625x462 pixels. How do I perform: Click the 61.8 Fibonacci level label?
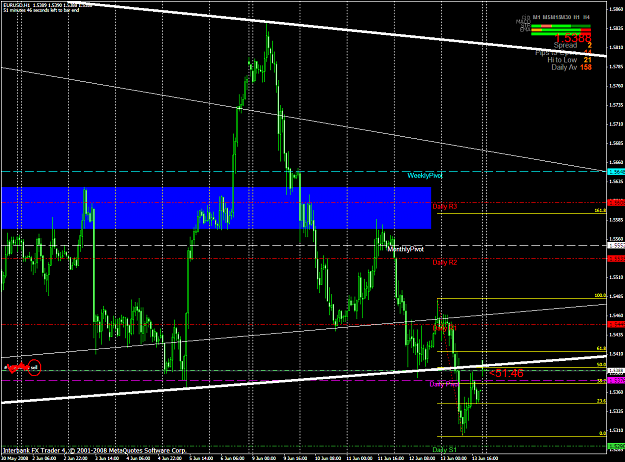click(x=601, y=348)
